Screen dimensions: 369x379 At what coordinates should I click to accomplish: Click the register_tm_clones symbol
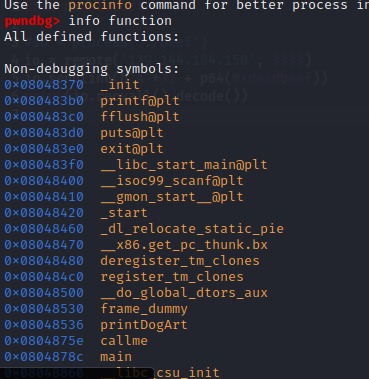tap(172, 277)
